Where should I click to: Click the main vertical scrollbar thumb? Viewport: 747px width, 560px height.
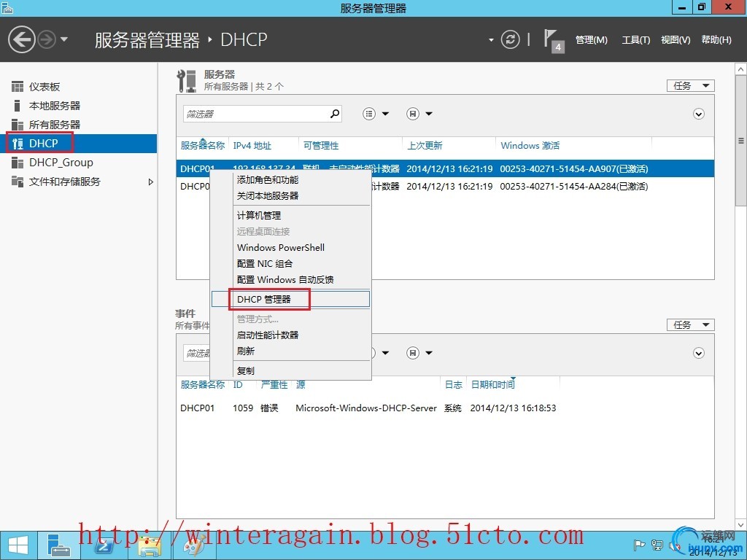741,140
